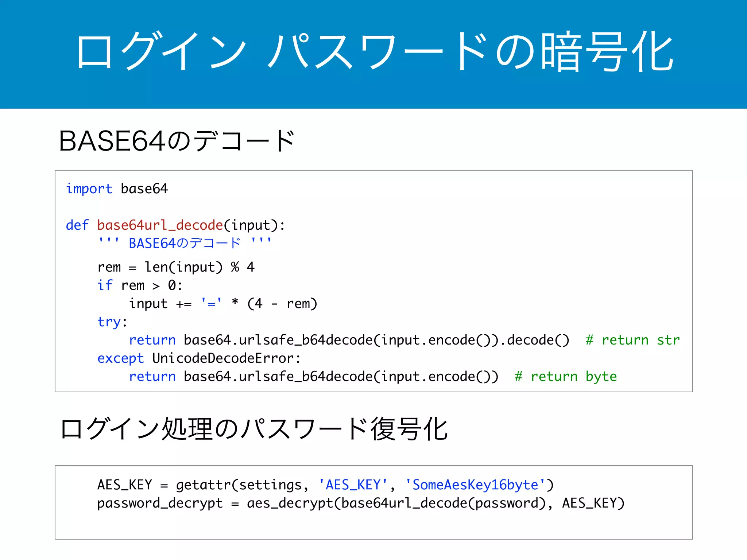Click the heading 'ログイン処理のパスワード復号化'

point(253,429)
